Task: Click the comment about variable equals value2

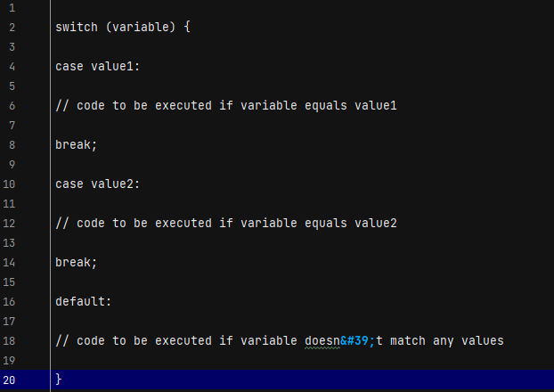Action: click(x=226, y=224)
